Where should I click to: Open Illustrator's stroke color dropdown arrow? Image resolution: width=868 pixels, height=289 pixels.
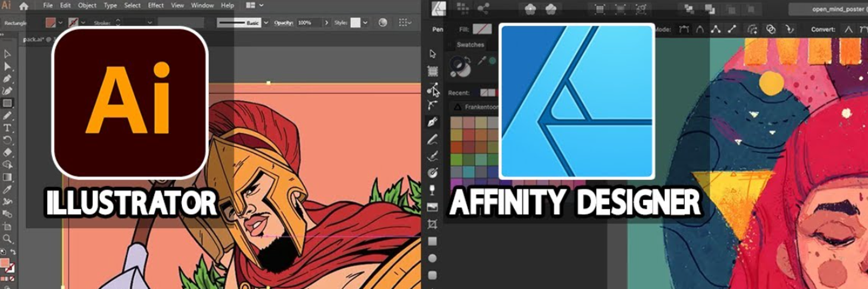(x=83, y=23)
